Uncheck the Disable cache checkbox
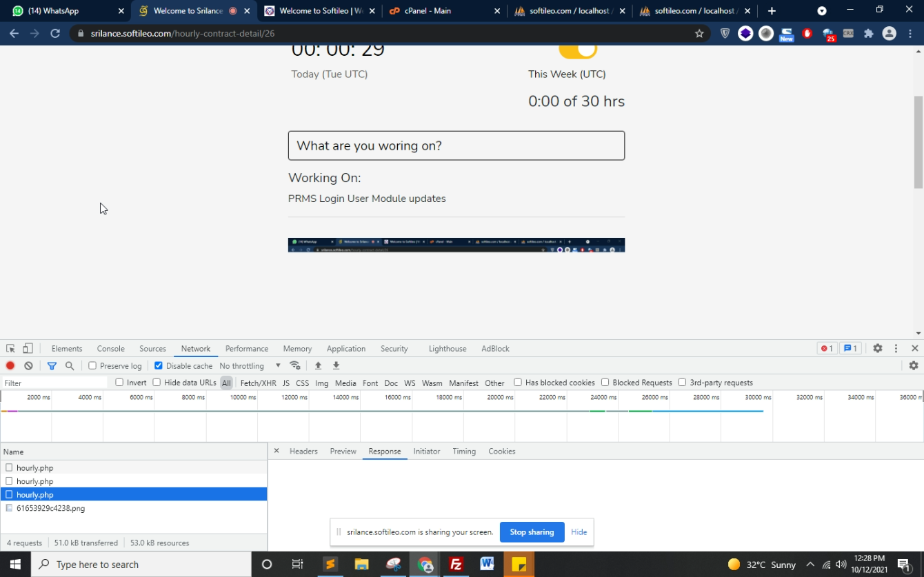 159,366
